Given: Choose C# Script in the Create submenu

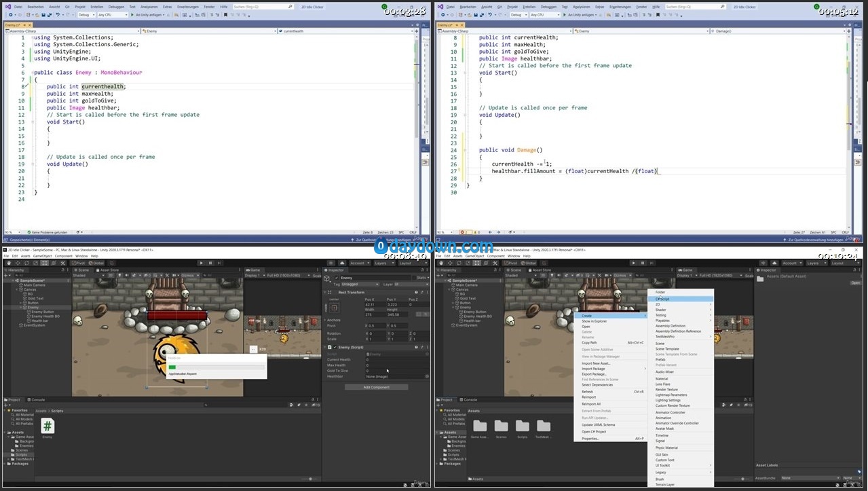Looking at the screenshot, I should [680, 299].
